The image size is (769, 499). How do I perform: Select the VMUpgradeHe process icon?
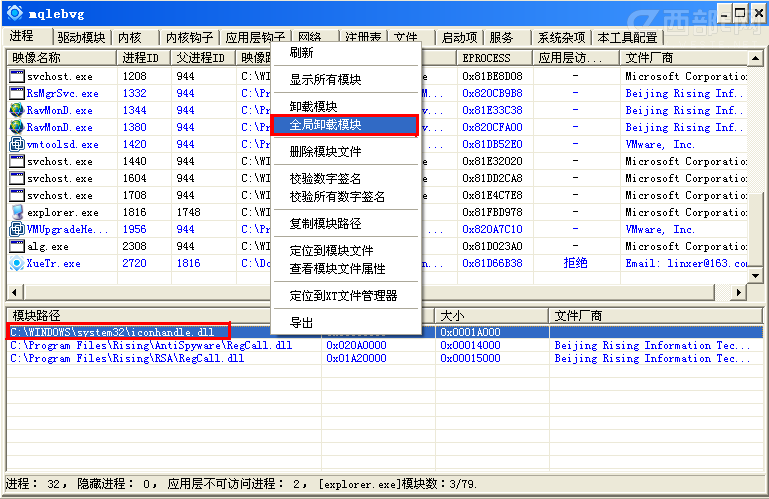coord(16,229)
